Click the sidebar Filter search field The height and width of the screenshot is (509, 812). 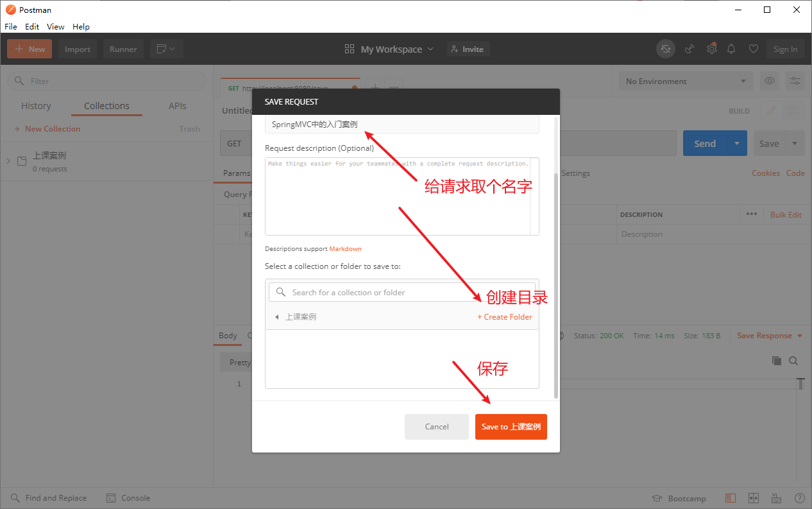[x=106, y=81]
